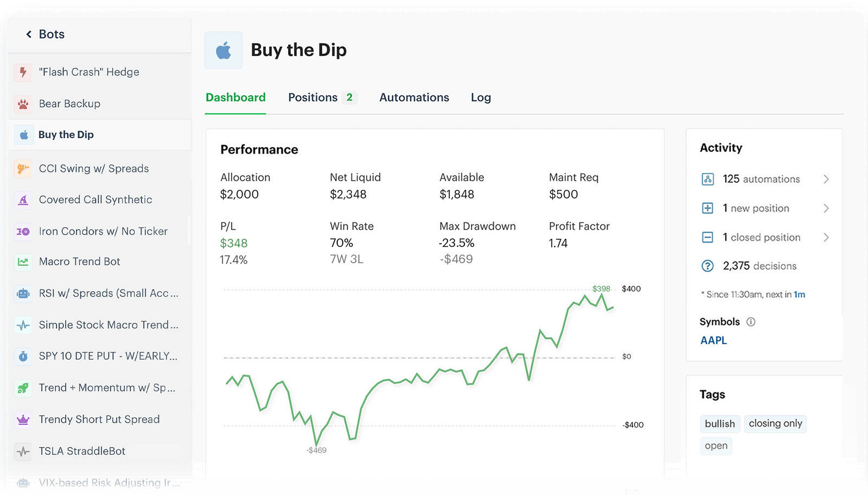868x497 pixels.
Task: Open the AAPL symbol link
Action: tap(713, 340)
